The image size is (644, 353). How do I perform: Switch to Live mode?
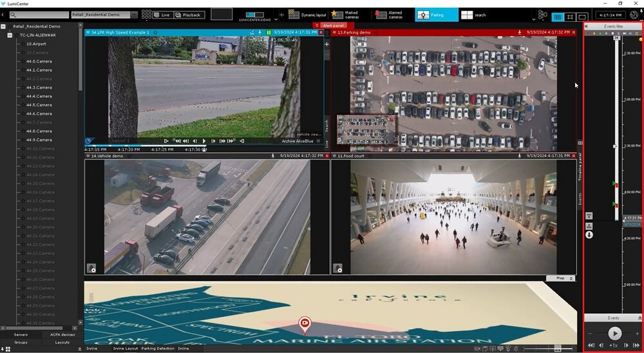click(163, 15)
